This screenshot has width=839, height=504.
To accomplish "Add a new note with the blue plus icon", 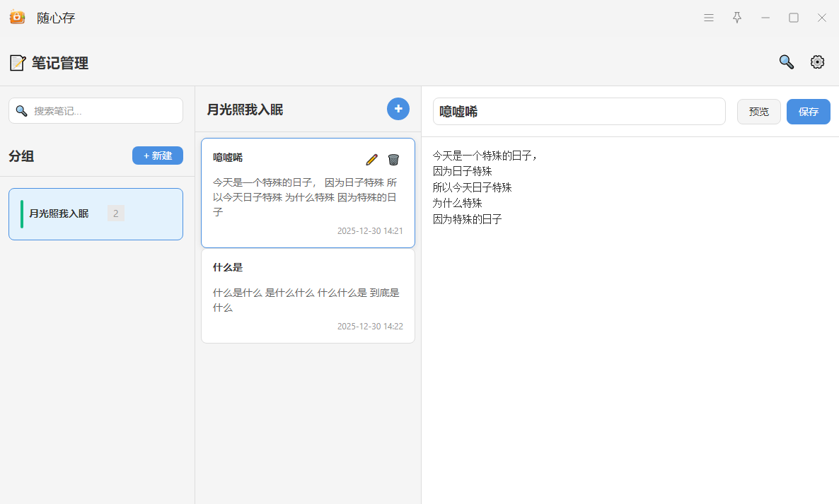I will (398, 109).
